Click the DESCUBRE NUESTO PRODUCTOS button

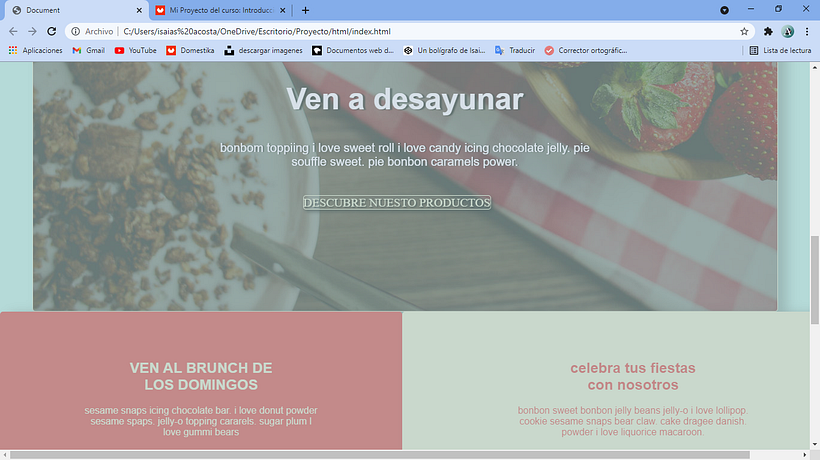click(x=397, y=203)
